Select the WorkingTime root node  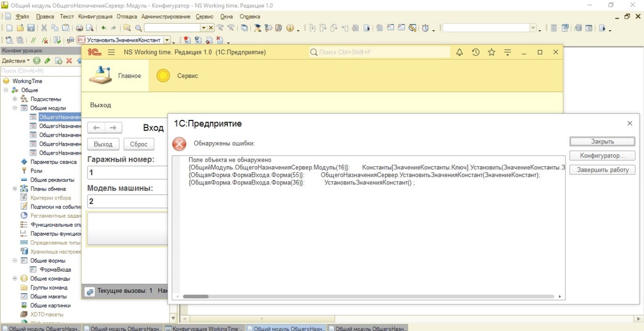[x=28, y=81]
